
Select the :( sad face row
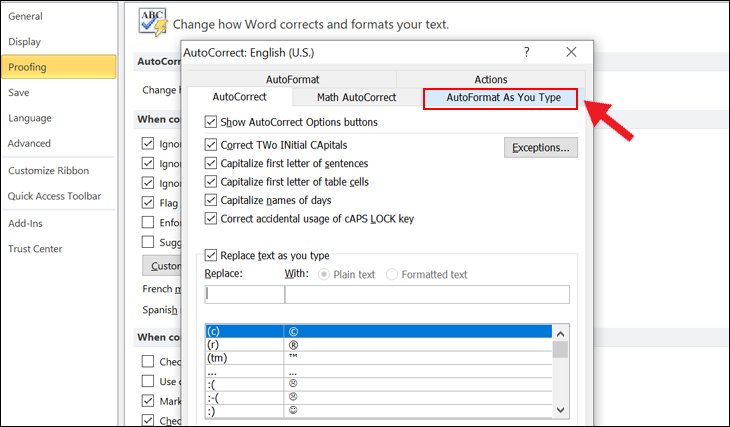(379, 384)
